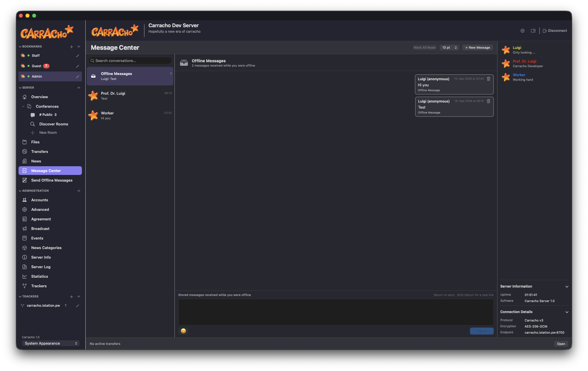Open the System Appearance dropdown
This screenshot has height=371, width=588.
pos(51,343)
